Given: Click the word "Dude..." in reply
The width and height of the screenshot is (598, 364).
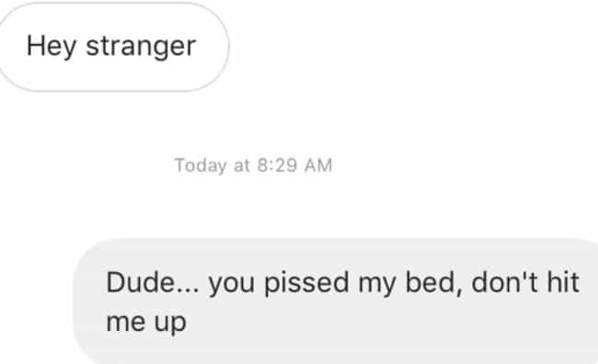Looking at the screenshot, I should click(x=153, y=283).
